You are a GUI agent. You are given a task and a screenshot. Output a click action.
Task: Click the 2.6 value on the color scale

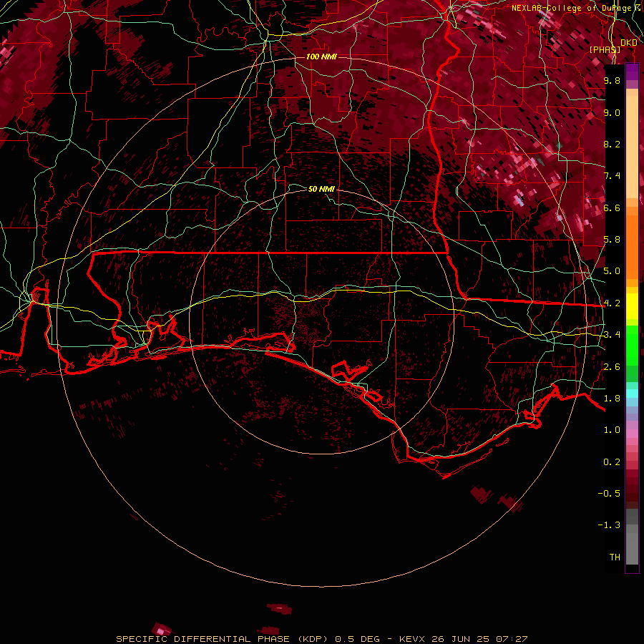coord(612,367)
